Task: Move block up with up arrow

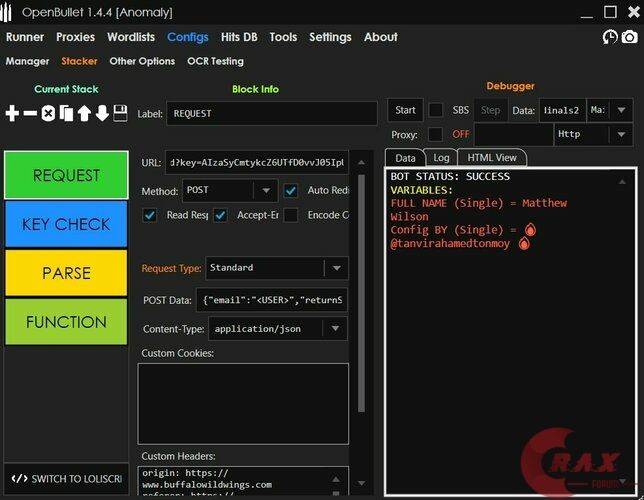Action: 84,113
